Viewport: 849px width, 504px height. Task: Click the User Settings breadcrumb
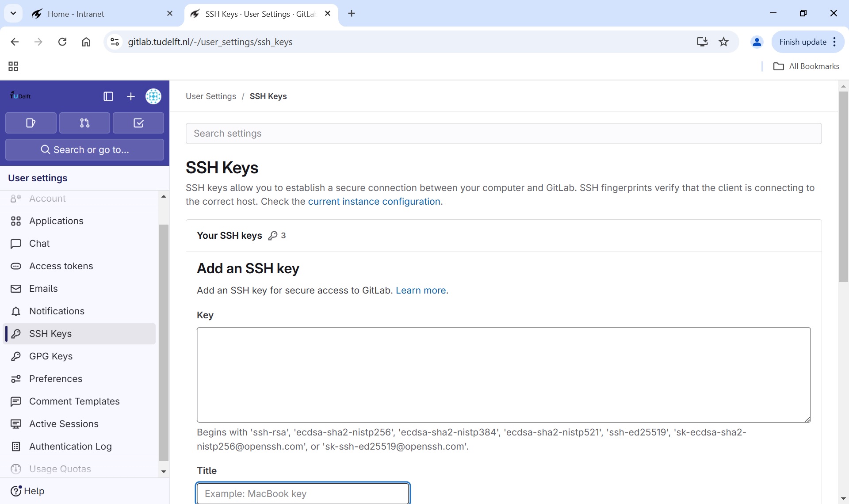click(x=211, y=96)
